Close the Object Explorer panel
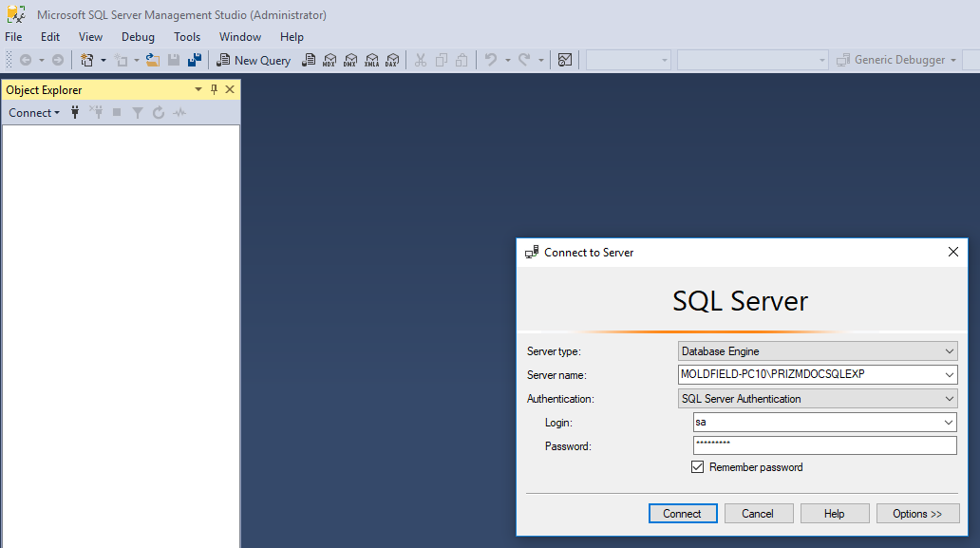 [230, 89]
